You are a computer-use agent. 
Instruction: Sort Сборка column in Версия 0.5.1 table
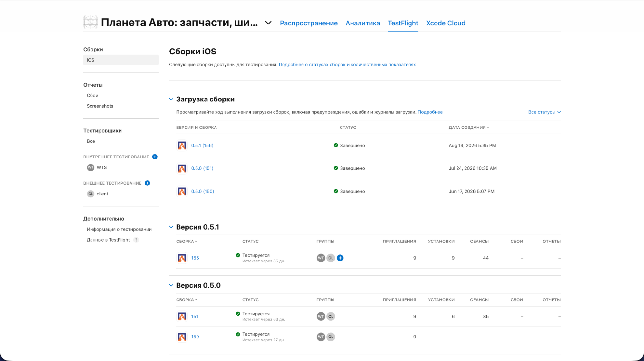pyautogui.click(x=187, y=241)
